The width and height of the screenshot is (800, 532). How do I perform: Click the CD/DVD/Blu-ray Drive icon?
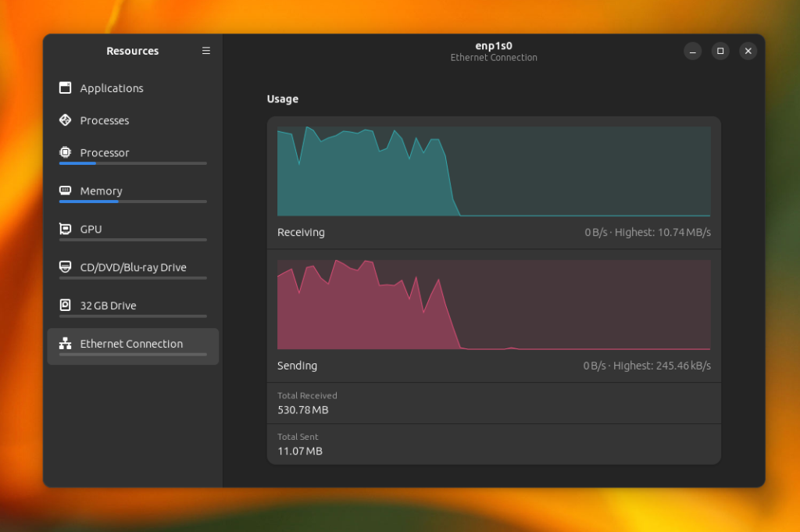click(x=66, y=266)
